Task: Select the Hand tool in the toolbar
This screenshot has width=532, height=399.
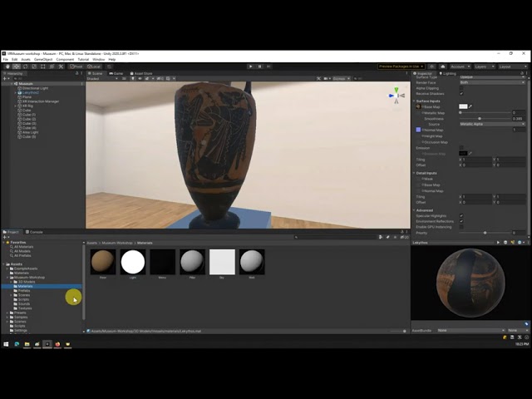Action: (x=7, y=66)
